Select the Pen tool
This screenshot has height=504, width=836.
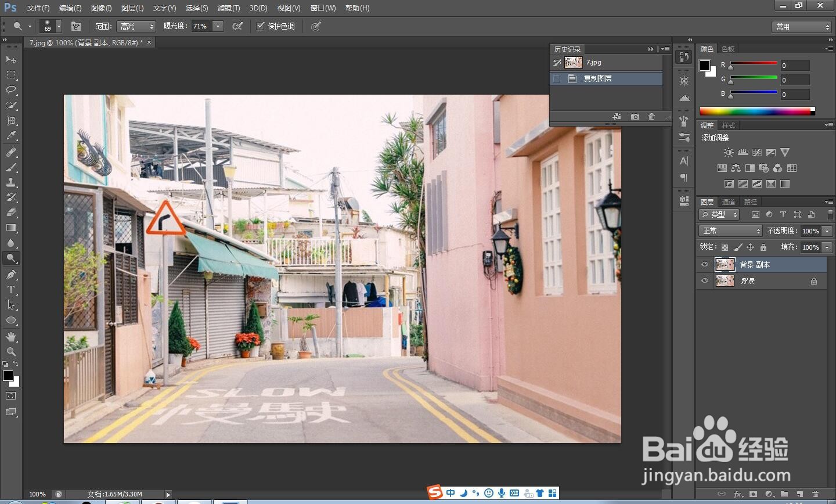[x=10, y=274]
